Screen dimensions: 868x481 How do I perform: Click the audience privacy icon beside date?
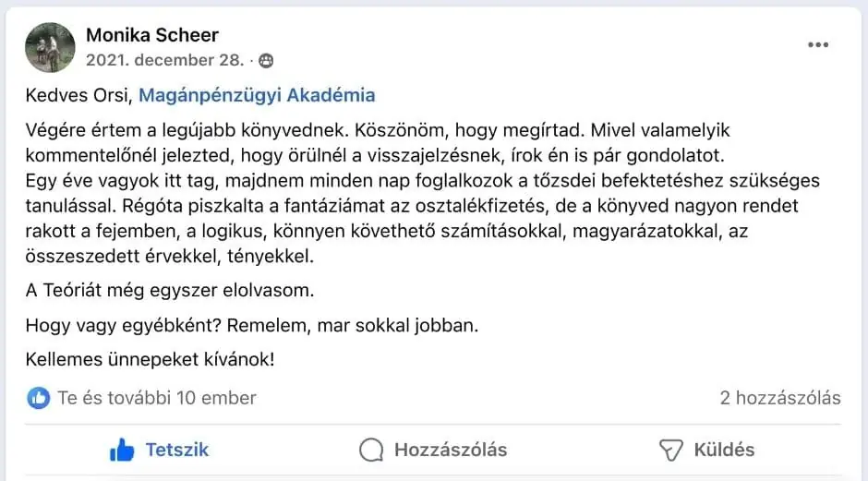pyautogui.click(x=266, y=62)
